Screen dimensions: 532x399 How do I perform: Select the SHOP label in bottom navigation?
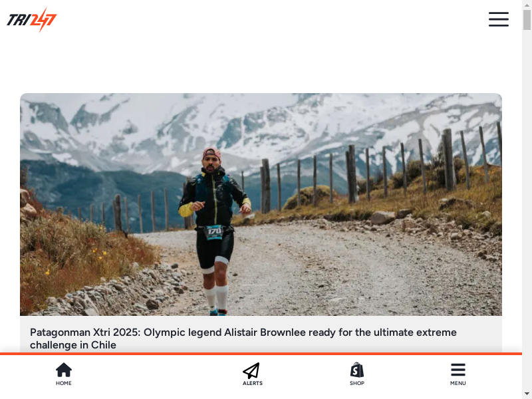coord(357,383)
